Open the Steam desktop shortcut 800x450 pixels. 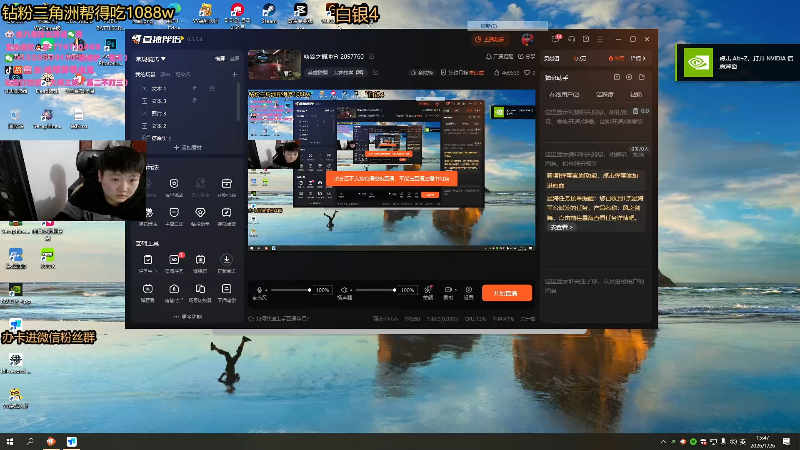pyautogui.click(x=268, y=13)
